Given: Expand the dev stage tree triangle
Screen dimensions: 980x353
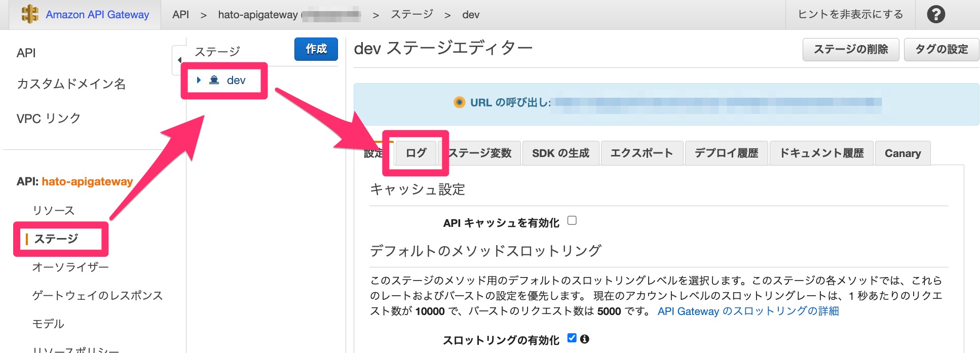Looking at the screenshot, I should click(199, 80).
